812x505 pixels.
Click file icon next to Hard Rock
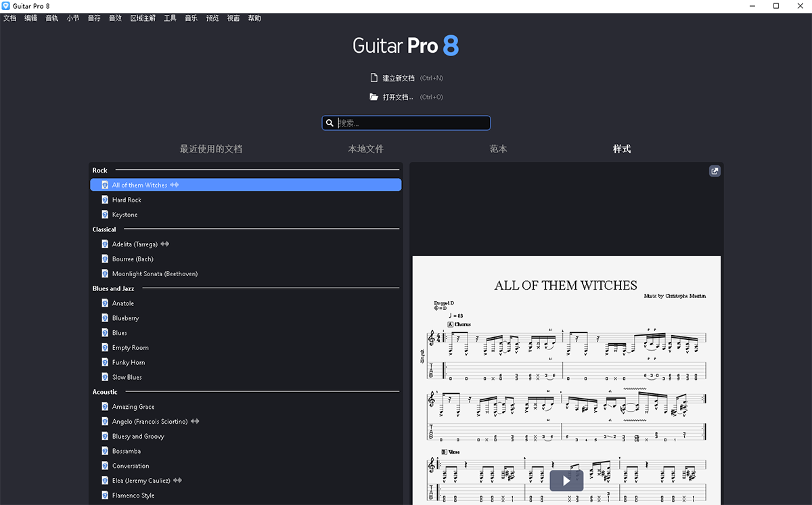pyautogui.click(x=105, y=200)
